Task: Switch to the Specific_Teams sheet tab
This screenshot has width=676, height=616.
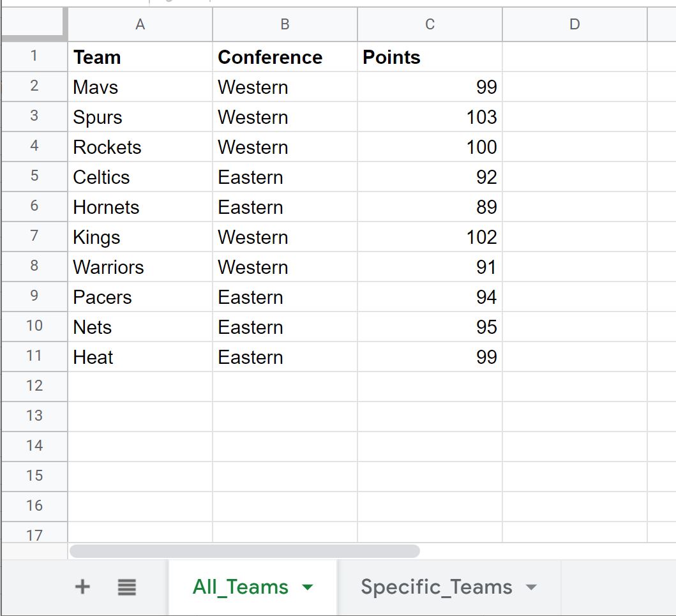Action: (436, 587)
